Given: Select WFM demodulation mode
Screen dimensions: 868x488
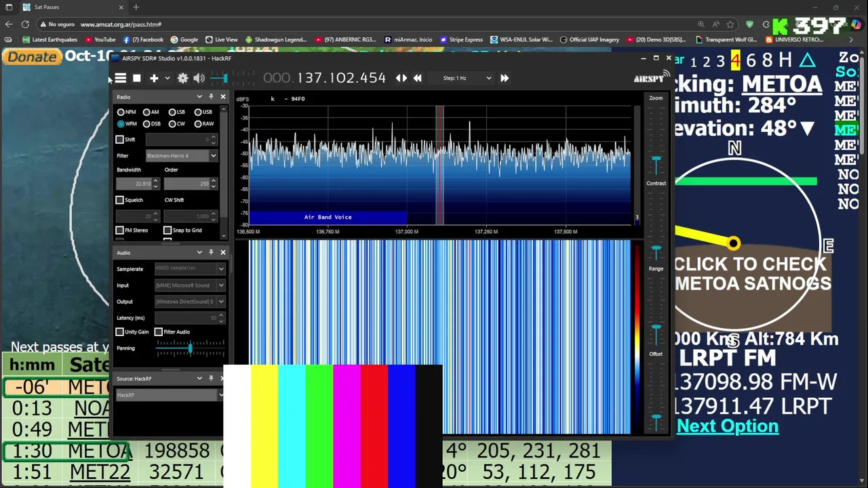Looking at the screenshot, I should [x=127, y=124].
